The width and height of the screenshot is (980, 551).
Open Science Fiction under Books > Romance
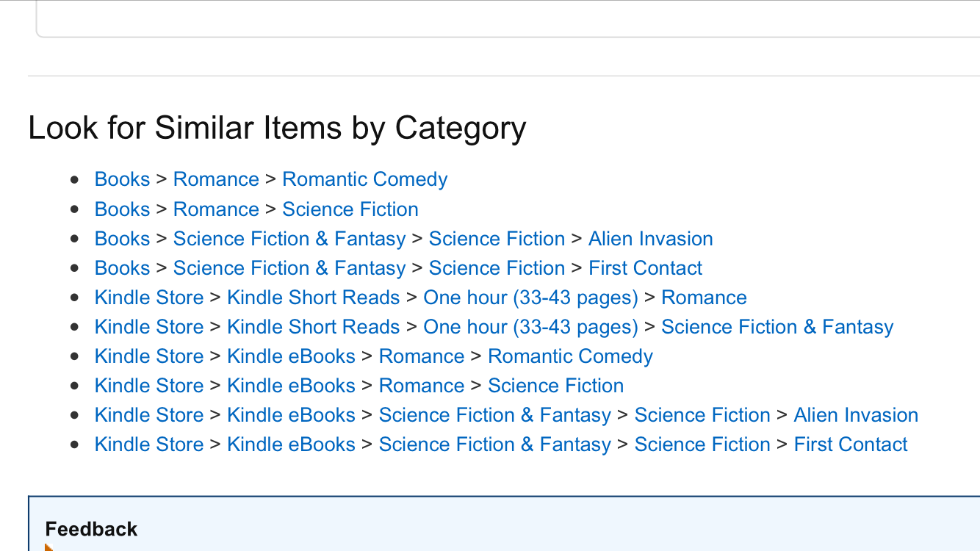(350, 209)
